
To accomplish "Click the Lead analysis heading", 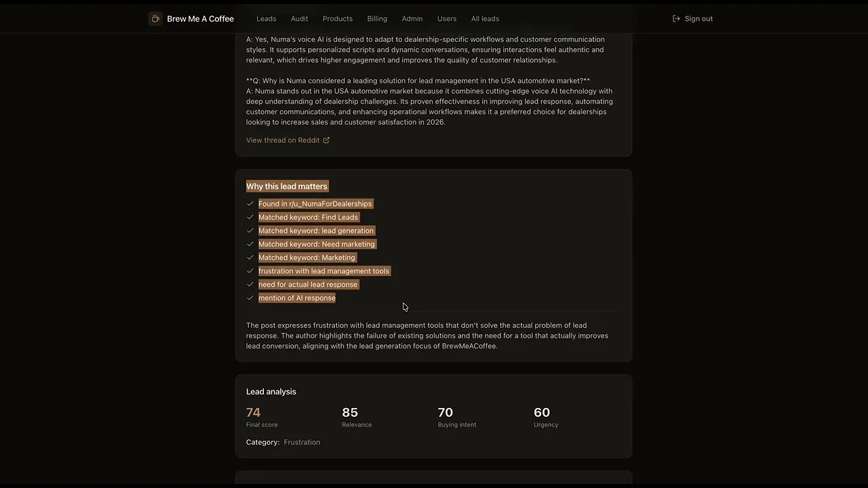I will point(271,392).
